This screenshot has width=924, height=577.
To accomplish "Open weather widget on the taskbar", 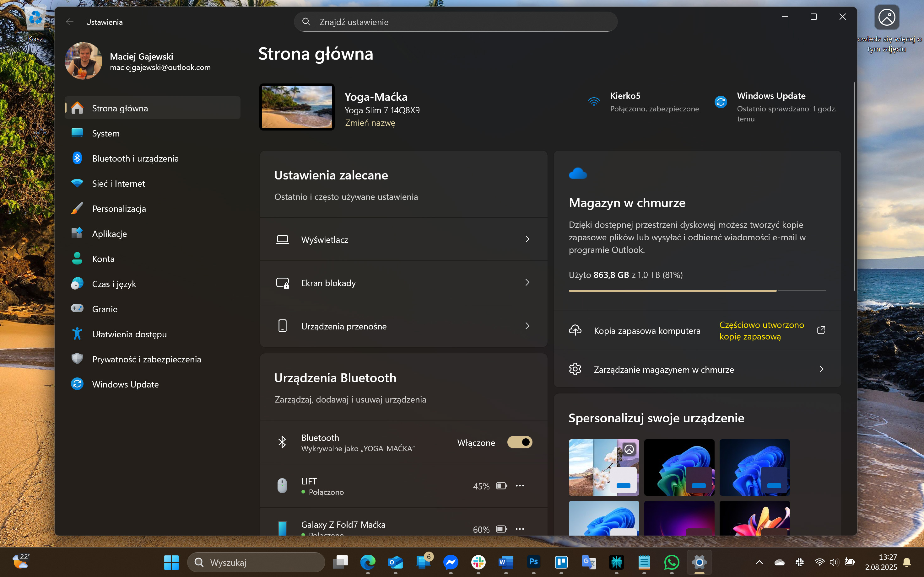I will point(21,562).
